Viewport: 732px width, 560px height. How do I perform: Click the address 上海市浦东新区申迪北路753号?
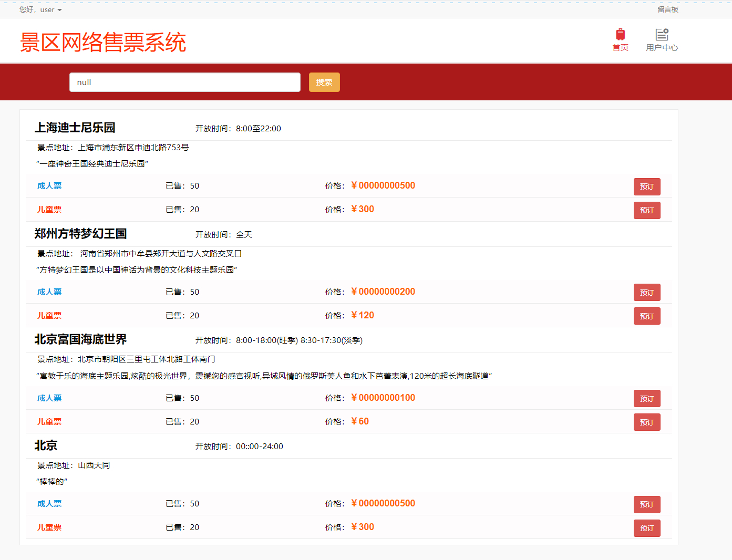click(x=133, y=148)
